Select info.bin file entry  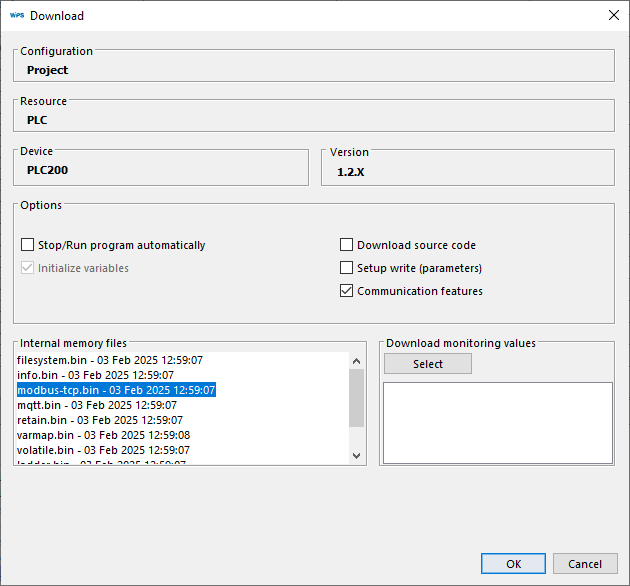tap(96, 375)
